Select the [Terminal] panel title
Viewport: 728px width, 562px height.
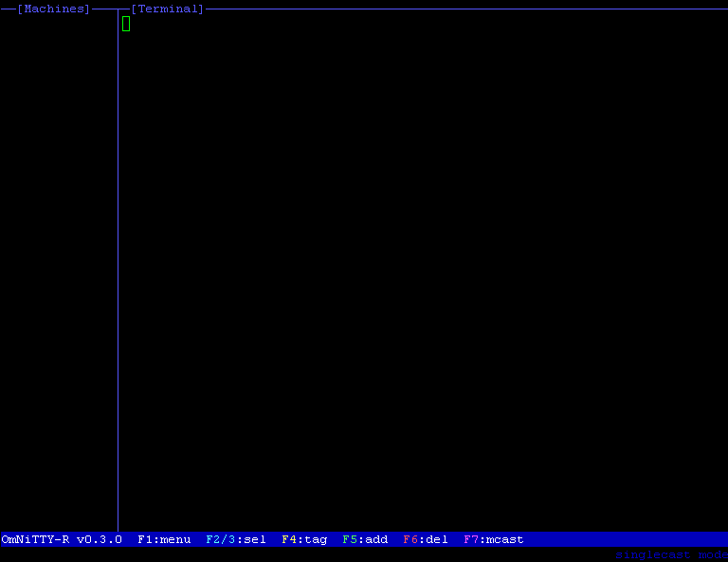coord(168,9)
